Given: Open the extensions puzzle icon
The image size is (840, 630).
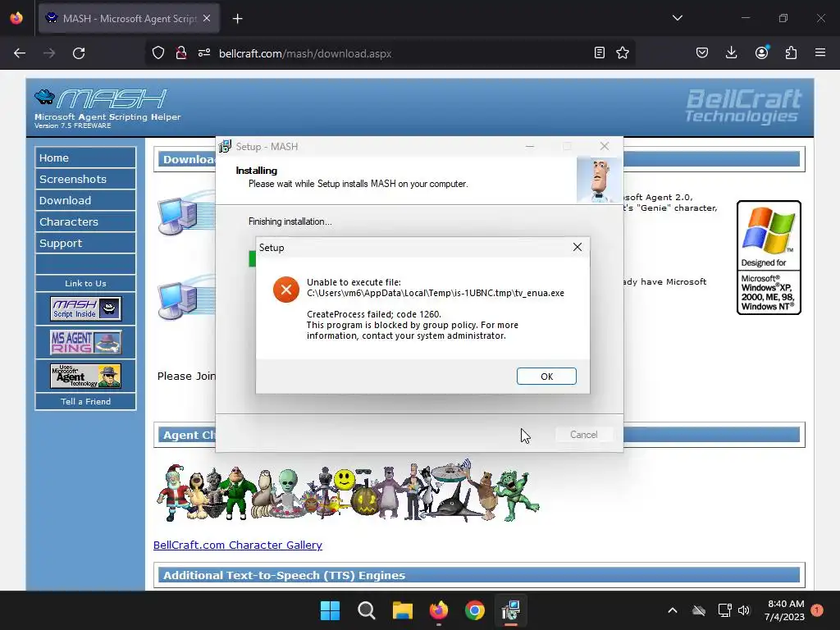Looking at the screenshot, I should point(791,52).
